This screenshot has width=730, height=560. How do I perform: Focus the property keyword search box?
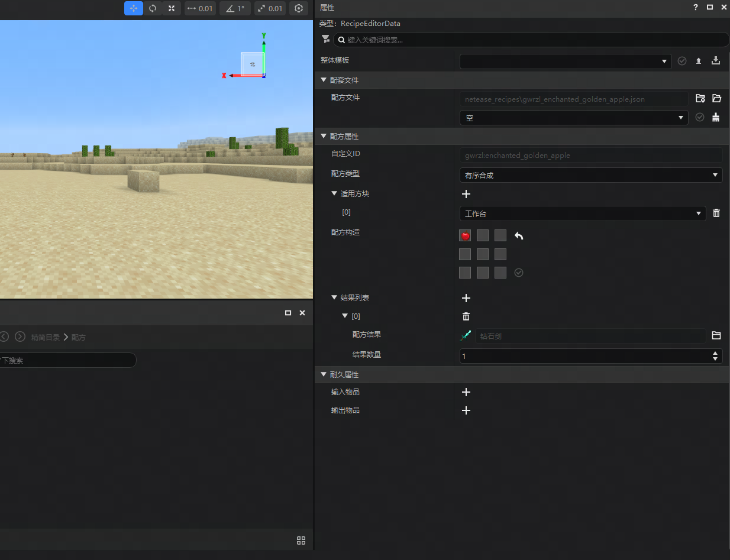coord(531,40)
